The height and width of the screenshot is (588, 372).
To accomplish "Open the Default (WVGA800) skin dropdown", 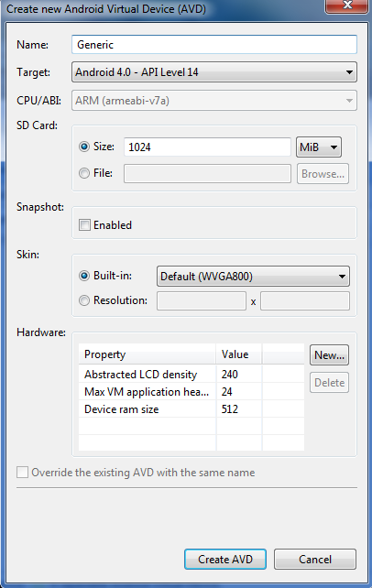I will coord(253,277).
